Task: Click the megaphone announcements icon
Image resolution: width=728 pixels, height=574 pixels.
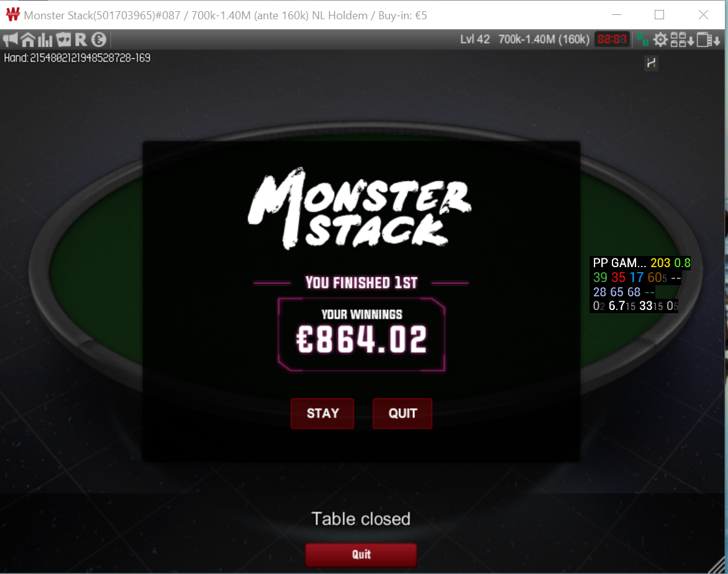Action: [10, 40]
